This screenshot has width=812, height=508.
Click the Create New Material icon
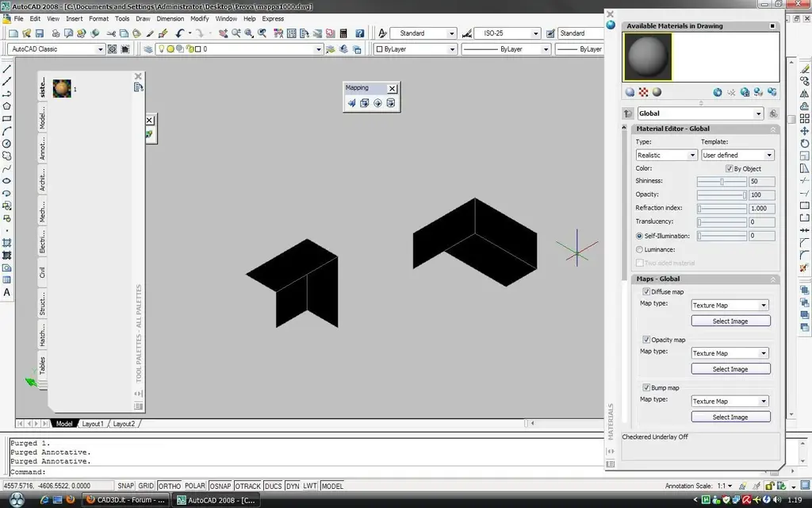click(717, 92)
